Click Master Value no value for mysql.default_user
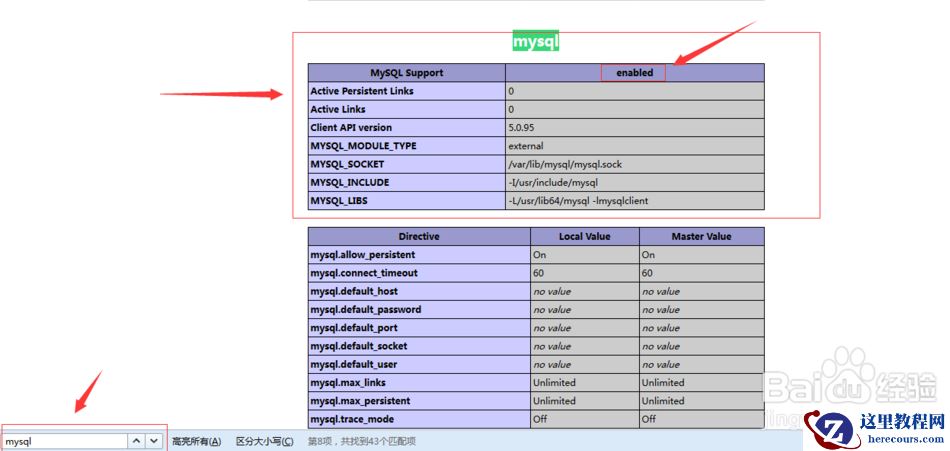Image resolution: width=950 pixels, height=451 pixels. click(661, 364)
